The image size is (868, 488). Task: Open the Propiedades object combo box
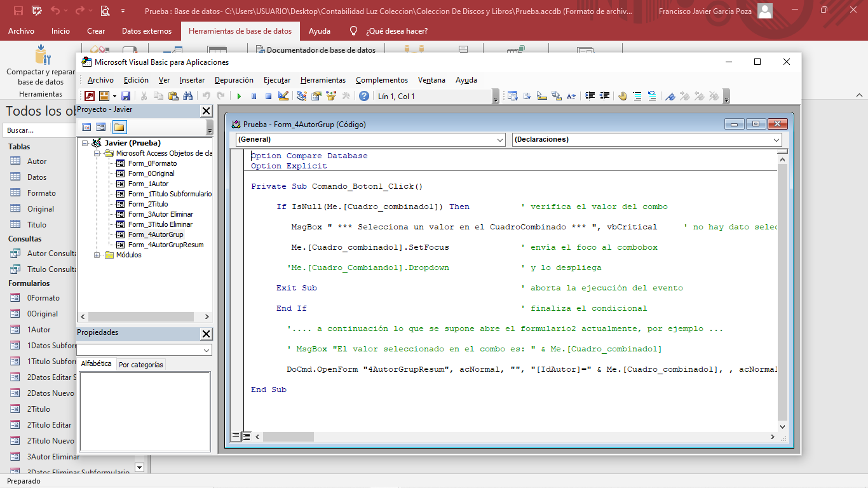[144, 350]
